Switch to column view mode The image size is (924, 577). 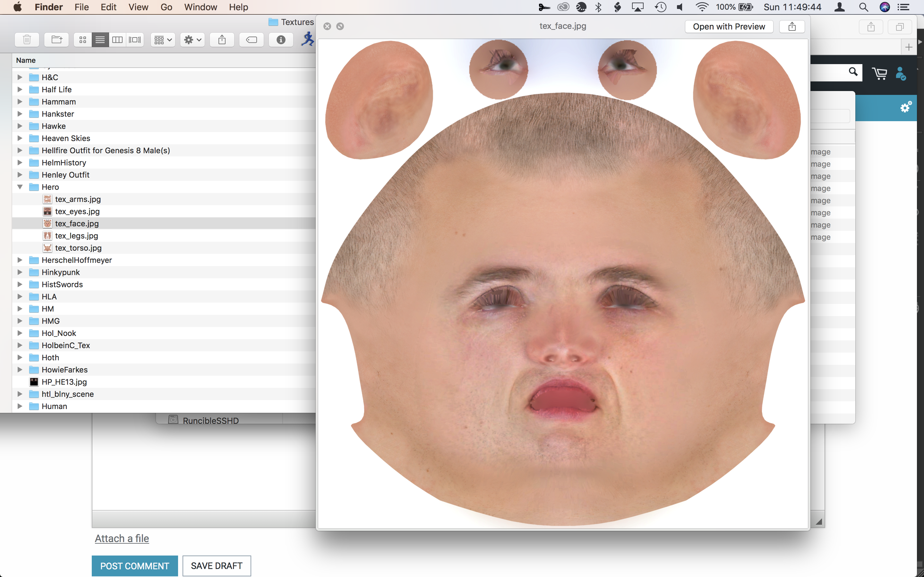pyautogui.click(x=117, y=40)
